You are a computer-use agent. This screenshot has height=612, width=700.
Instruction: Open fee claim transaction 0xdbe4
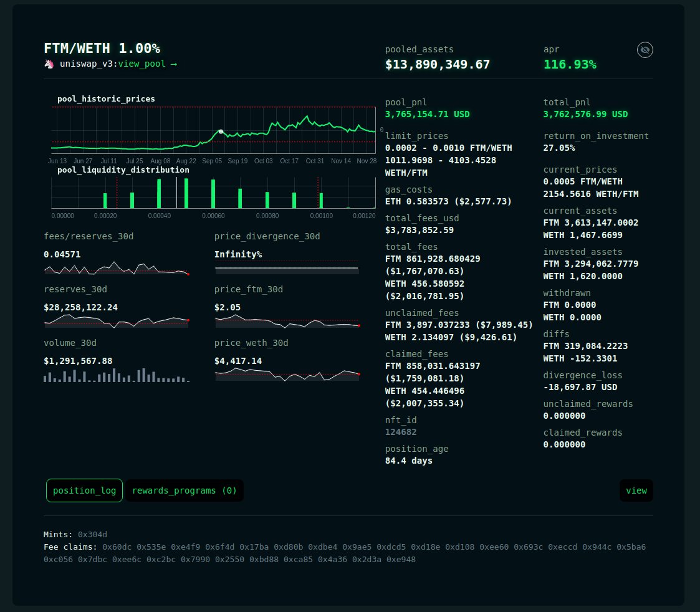[x=323, y=547]
